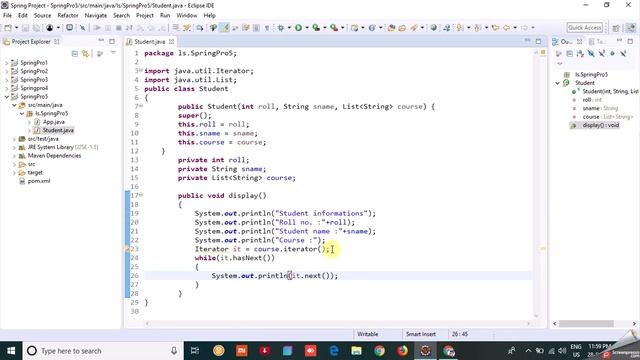Click Collapse All in Project Explorer
The width and height of the screenshot is (640, 360).
pyautogui.click(x=75, y=53)
